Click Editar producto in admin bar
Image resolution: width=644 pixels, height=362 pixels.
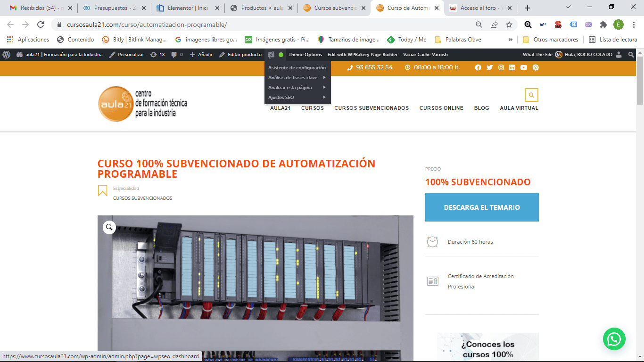point(240,55)
